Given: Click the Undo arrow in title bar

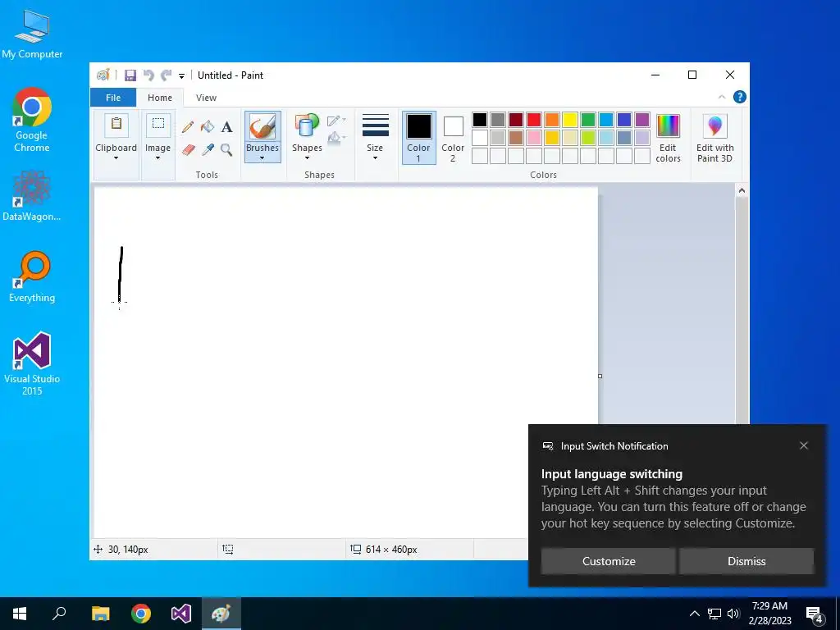Looking at the screenshot, I should point(148,75).
